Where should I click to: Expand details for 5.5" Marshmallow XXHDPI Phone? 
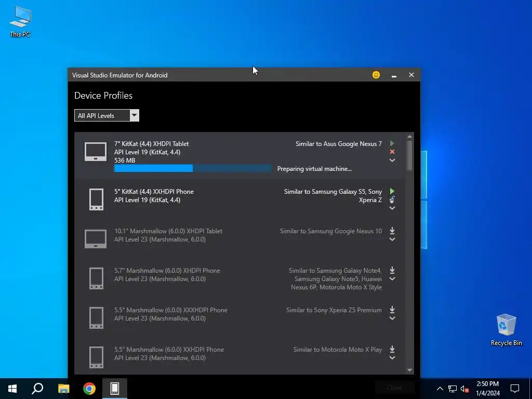pos(392,357)
